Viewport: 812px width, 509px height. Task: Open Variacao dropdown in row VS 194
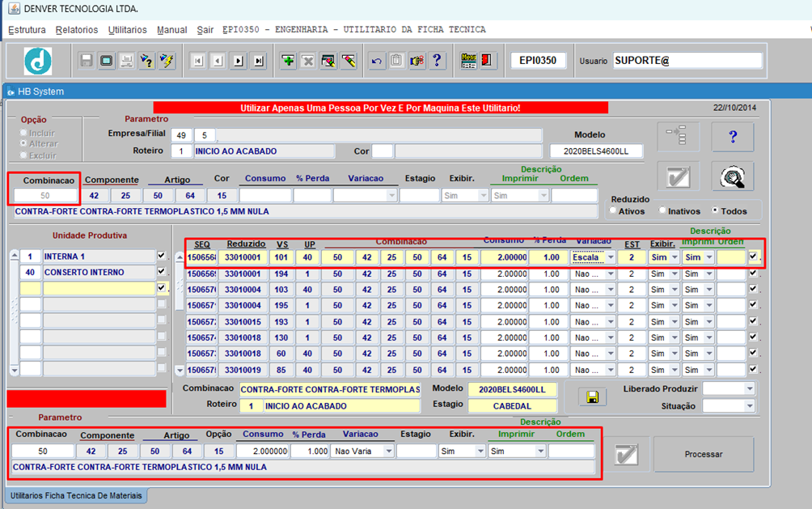[611, 274]
